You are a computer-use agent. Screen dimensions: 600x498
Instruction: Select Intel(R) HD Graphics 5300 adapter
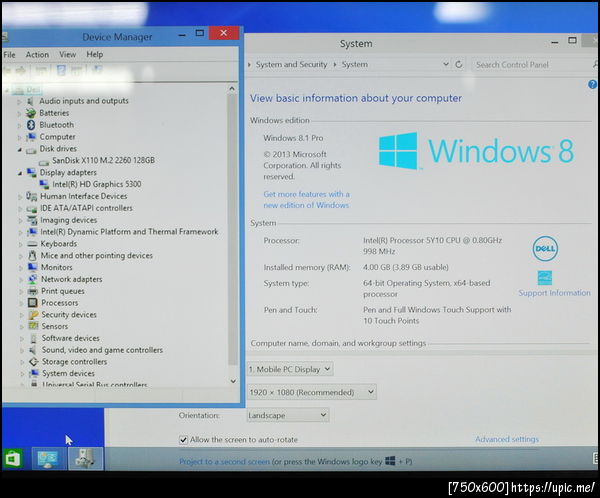pyautogui.click(x=97, y=184)
